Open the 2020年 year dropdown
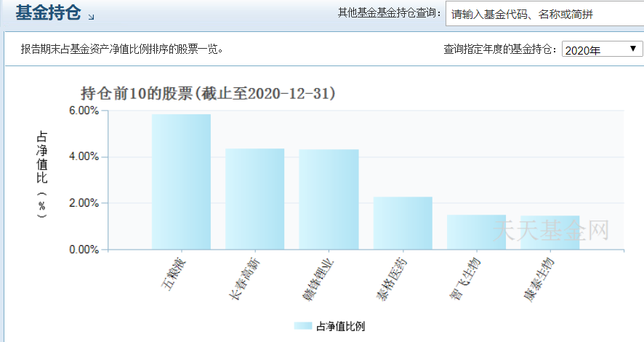The width and height of the screenshot is (644, 342). tap(602, 49)
